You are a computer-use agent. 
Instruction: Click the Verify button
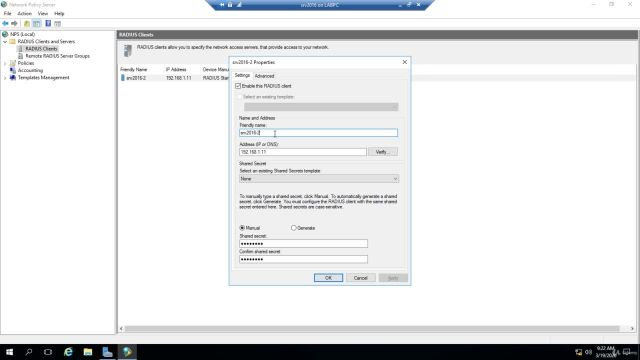tap(382, 152)
